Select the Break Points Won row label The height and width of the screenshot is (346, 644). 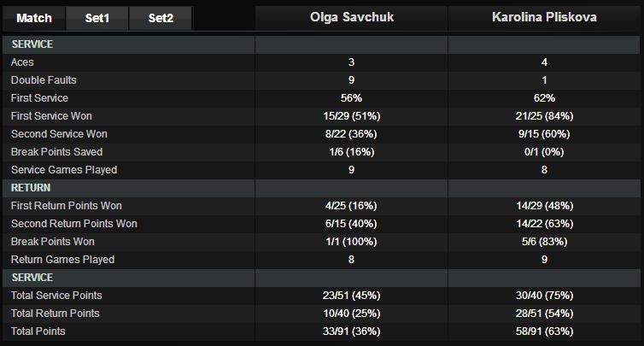[x=53, y=242]
